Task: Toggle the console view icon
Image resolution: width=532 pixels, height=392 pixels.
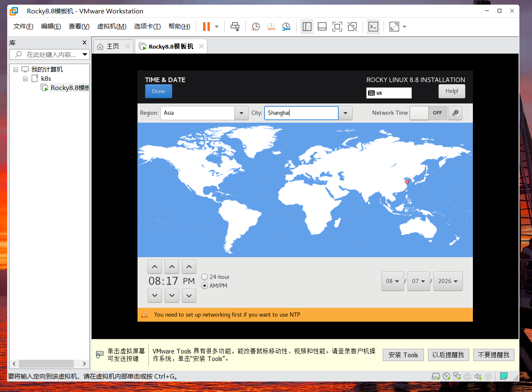Action: [373, 27]
